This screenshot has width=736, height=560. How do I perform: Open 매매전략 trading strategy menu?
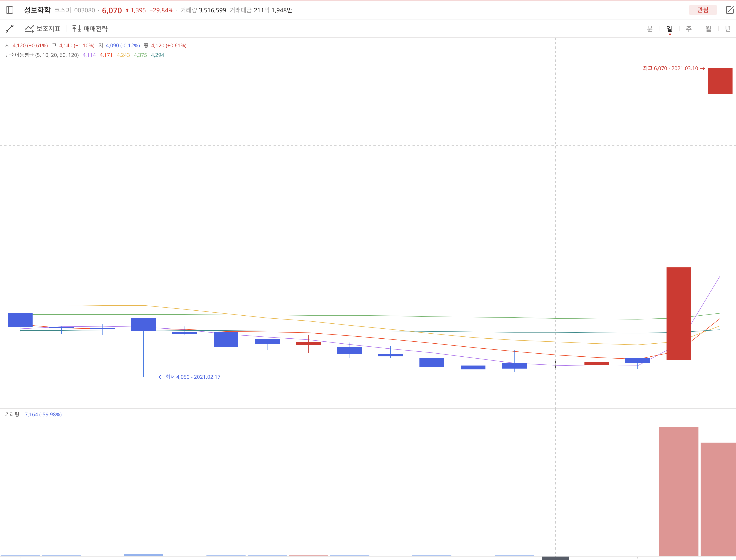point(90,29)
